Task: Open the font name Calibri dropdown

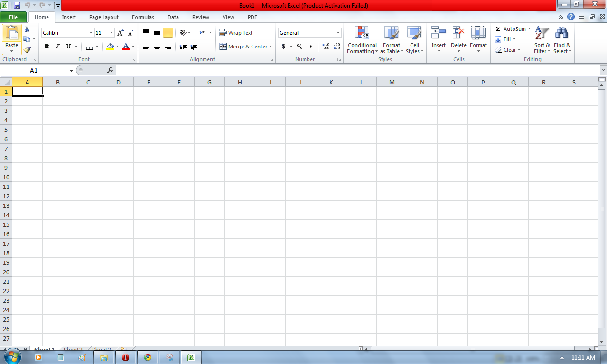Action: pyautogui.click(x=91, y=33)
